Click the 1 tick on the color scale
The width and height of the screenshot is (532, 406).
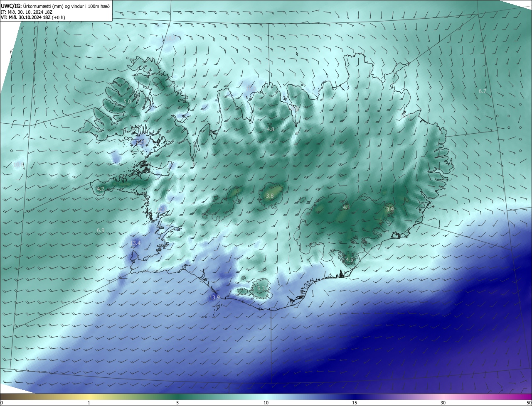click(x=89, y=403)
